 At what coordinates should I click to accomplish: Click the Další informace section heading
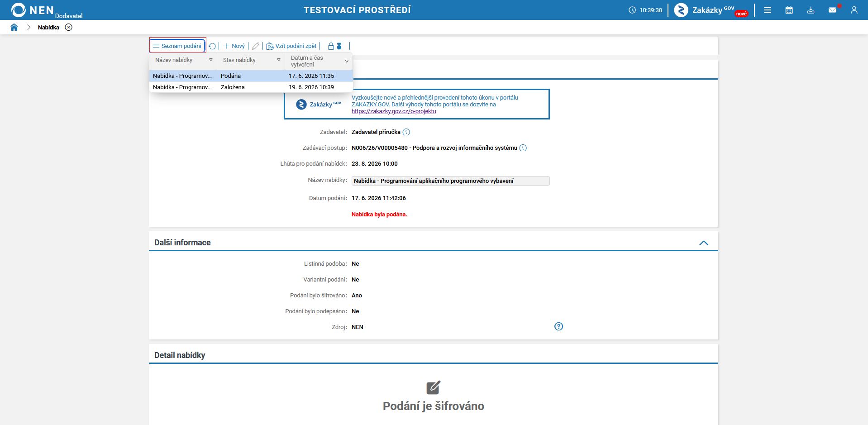[182, 243]
